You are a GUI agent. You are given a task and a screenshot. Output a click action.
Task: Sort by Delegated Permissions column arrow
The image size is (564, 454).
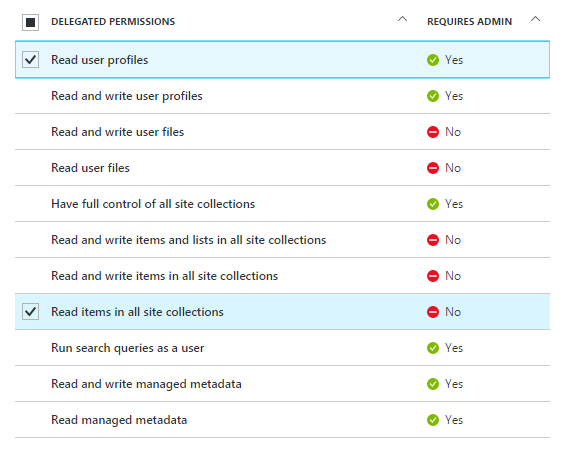402,19
